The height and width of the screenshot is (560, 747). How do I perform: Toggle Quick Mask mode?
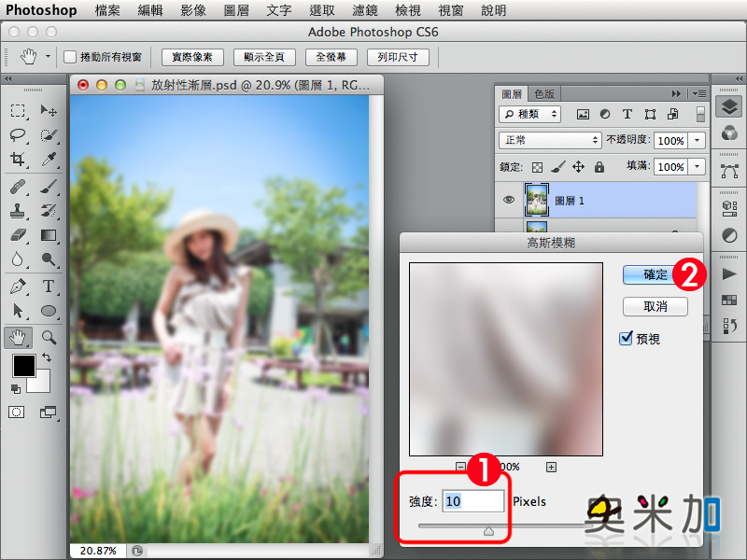coord(16,412)
